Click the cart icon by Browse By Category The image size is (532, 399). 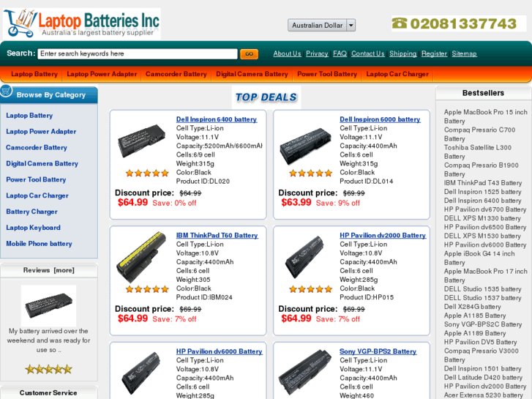6,91
